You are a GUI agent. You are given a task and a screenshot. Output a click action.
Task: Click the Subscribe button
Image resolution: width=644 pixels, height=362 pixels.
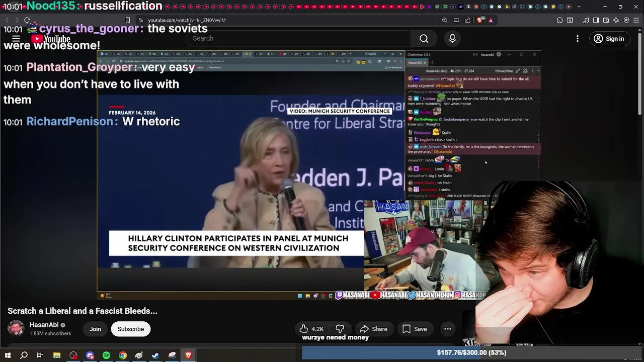(131, 329)
